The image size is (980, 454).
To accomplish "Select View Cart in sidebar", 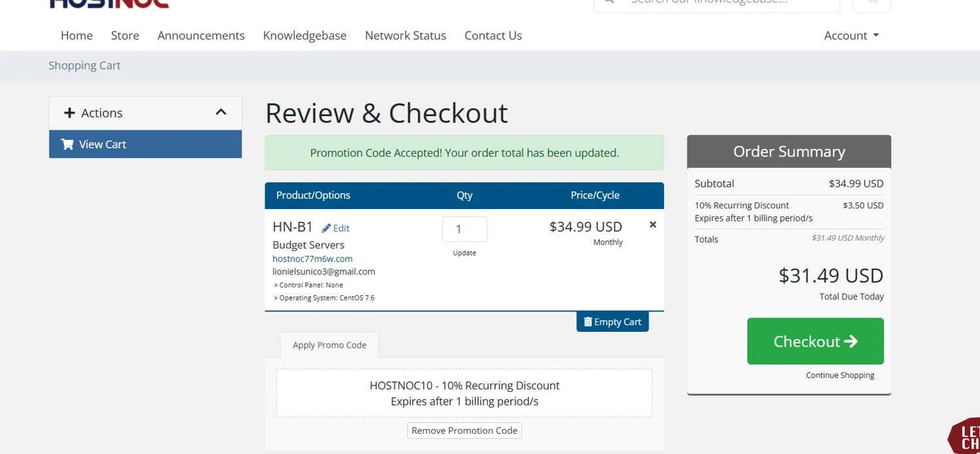I will (145, 144).
